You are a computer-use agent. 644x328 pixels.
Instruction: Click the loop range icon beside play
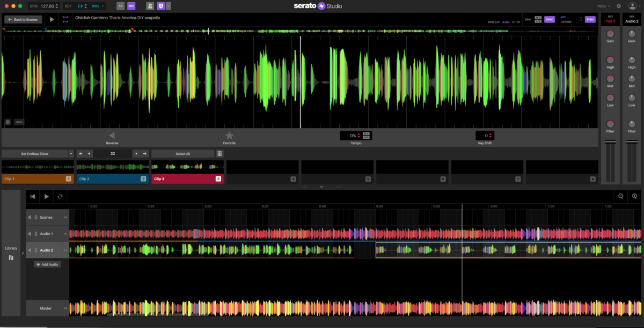click(66, 19)
